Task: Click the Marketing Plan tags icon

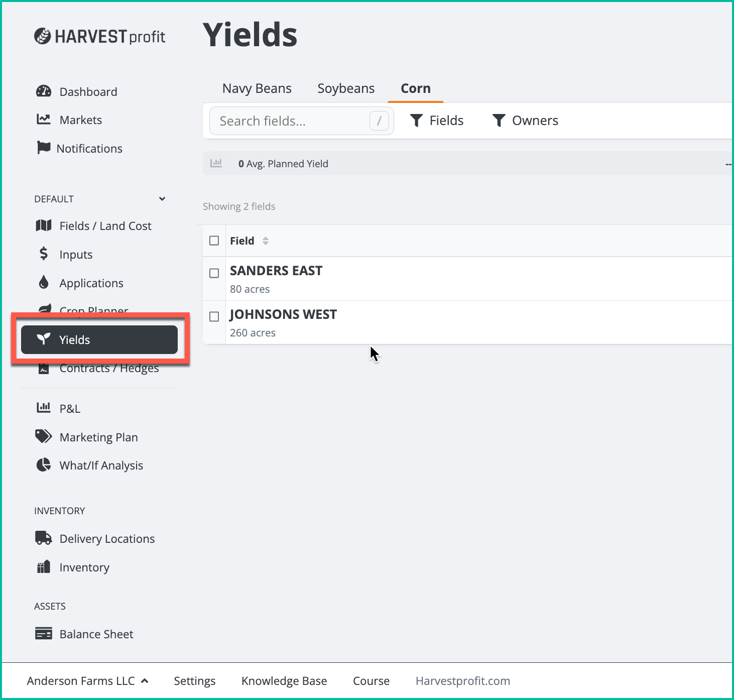Action: 44,436
